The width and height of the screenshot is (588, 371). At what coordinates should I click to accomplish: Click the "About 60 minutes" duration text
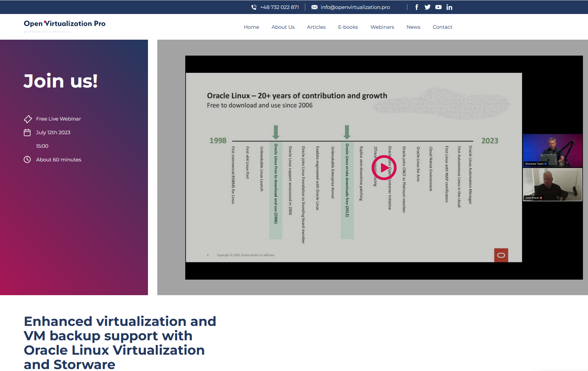(x=59, y=160)
